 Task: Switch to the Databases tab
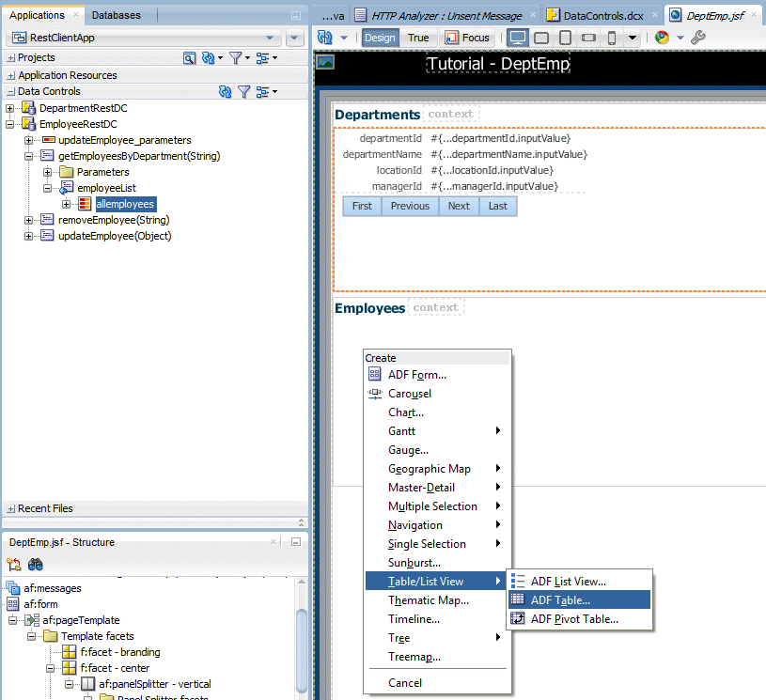(x=117, y=15)
